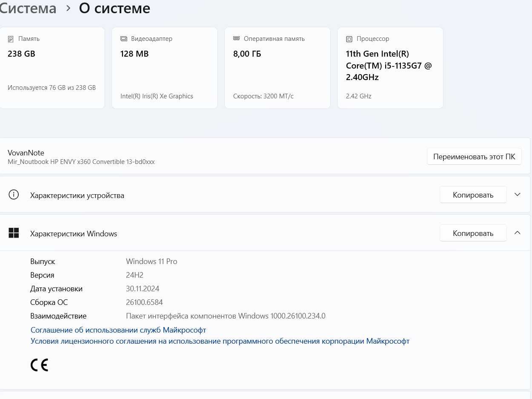Click Переименовать этот ПК button
Image resolution: width=532 pixels, height=399 pixels.
474,157
